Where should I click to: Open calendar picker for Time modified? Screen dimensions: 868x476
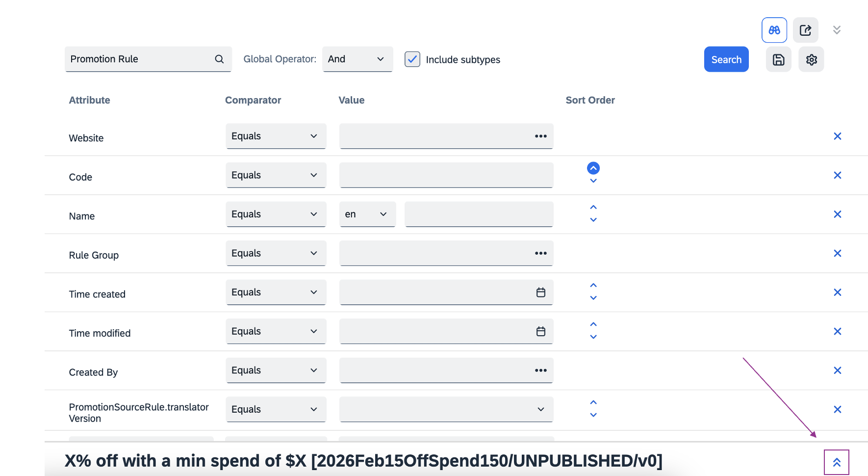click(540, 332)
